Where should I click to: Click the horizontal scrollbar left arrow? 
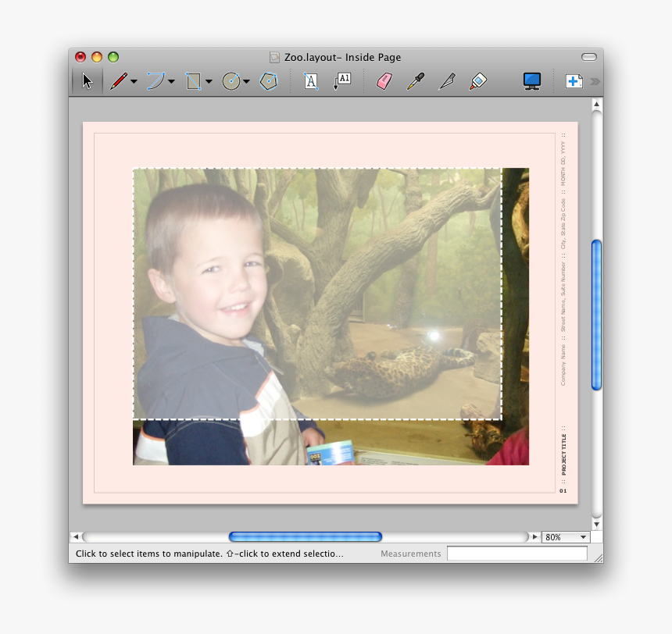coord(76,536)
